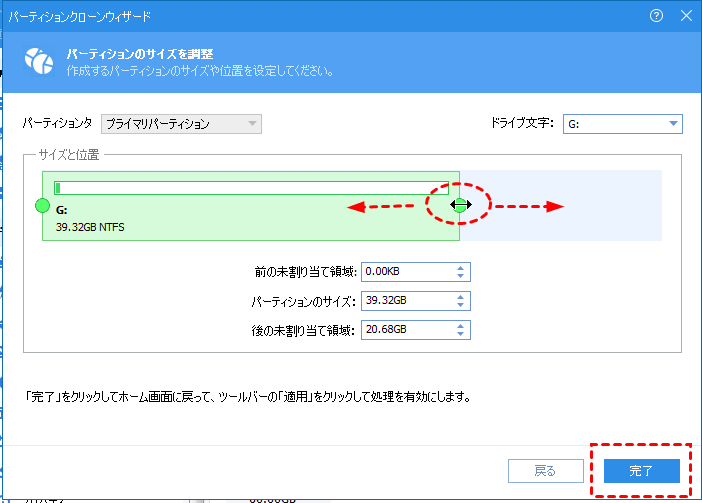
Task: Click the ドライブ文字 label
Action: point(522,123)
